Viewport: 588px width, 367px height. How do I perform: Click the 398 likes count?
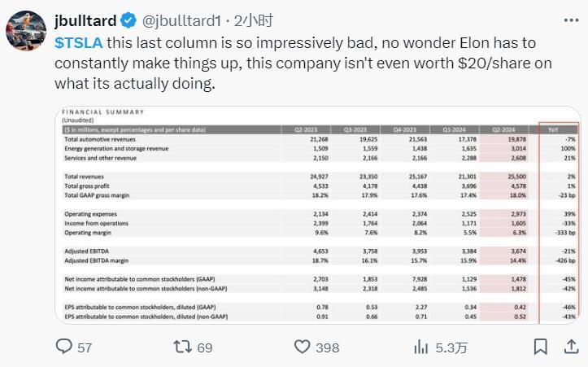(327, 347)
